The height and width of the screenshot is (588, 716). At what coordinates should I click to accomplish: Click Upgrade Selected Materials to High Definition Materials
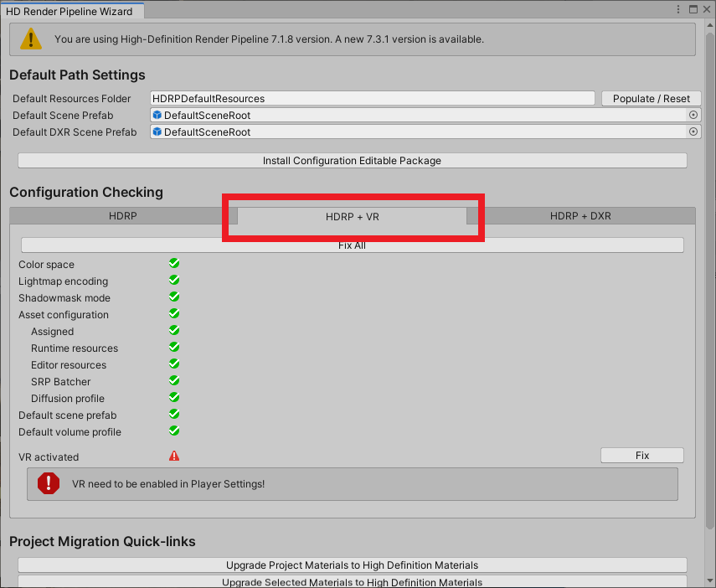pyautogui.click(x=352, y=582)
